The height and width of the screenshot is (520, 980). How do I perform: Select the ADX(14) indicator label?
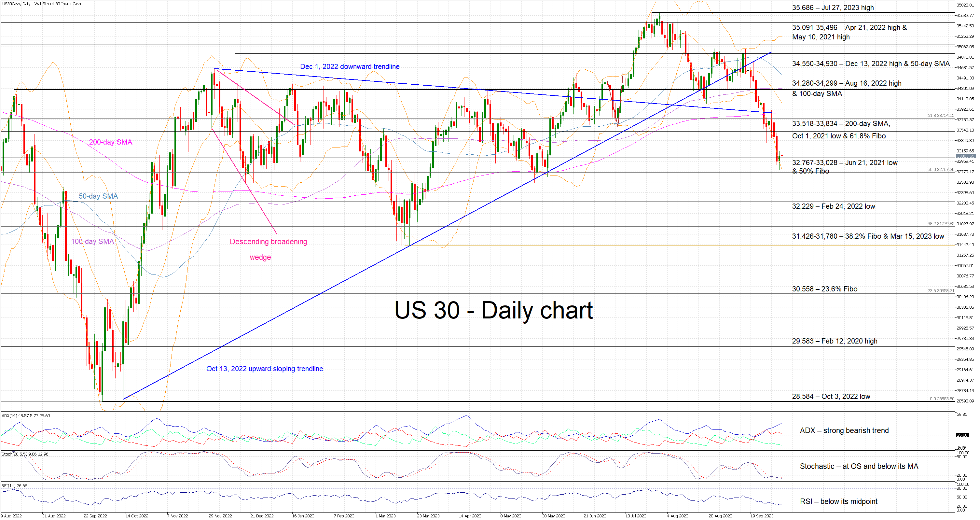[x=26, y=416]
